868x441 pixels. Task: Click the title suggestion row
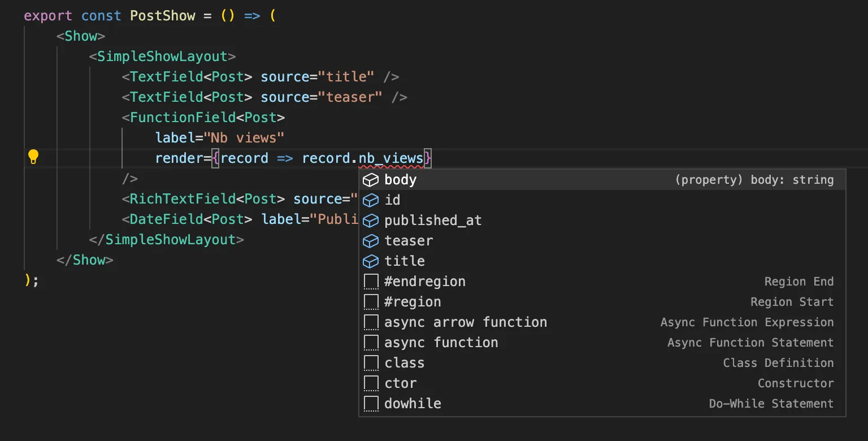pos(405,261)
